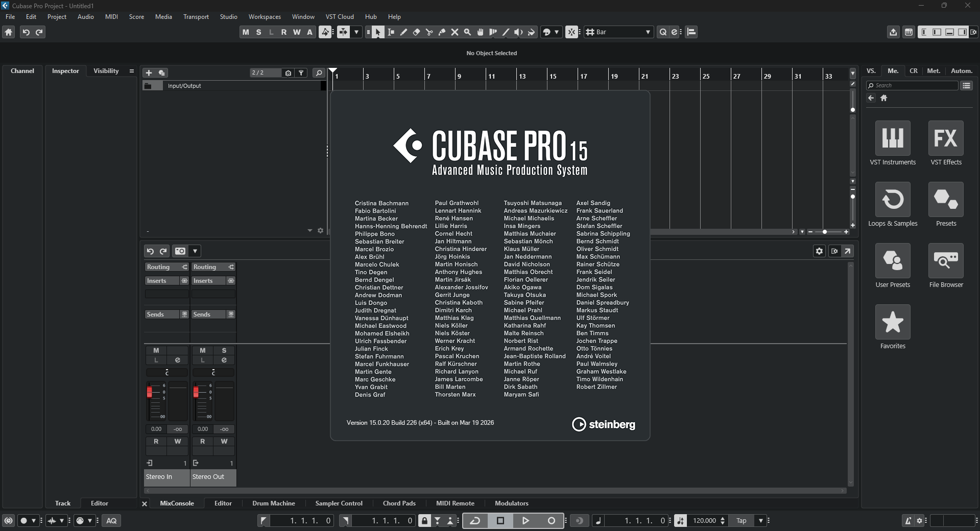The image size is (980, 531).
Task: Select the Draw pencil tool
Action: click(403, 32)
